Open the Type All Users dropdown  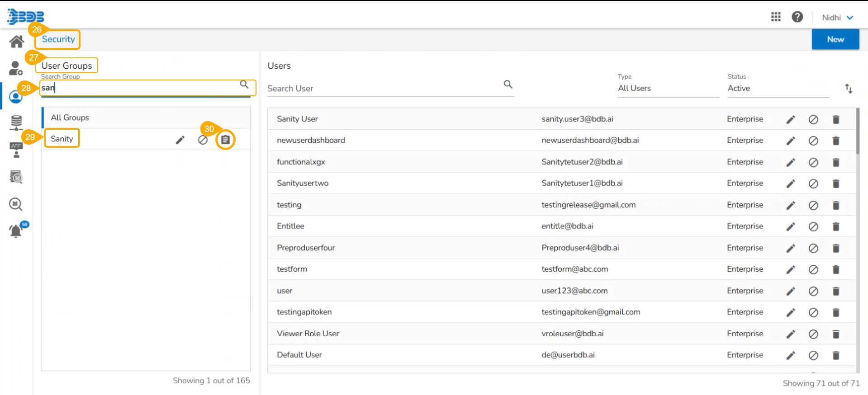coord(668,89)
